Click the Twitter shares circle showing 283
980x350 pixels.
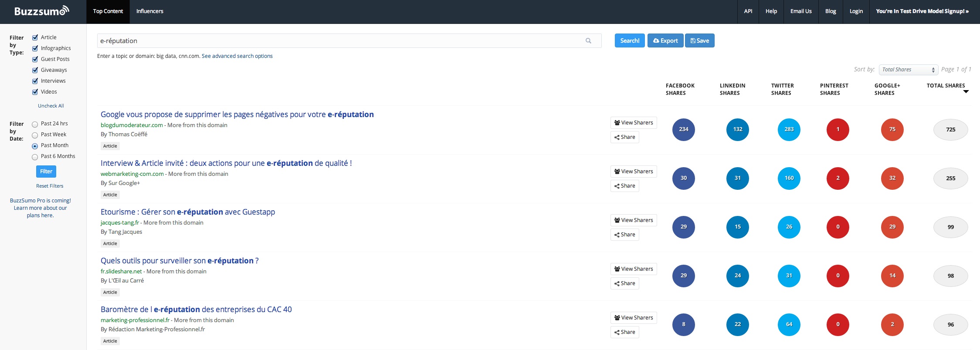coord(789,129)
